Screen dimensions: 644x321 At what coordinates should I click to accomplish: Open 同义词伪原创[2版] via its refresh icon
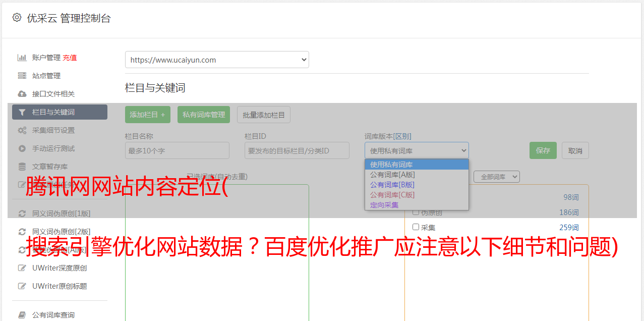(x=22, y=232)
